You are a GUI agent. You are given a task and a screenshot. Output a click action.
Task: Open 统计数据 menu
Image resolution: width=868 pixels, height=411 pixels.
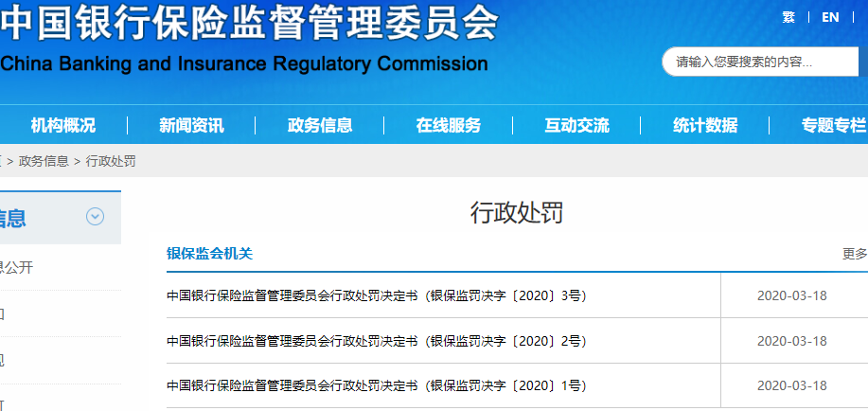pos(705,126)
